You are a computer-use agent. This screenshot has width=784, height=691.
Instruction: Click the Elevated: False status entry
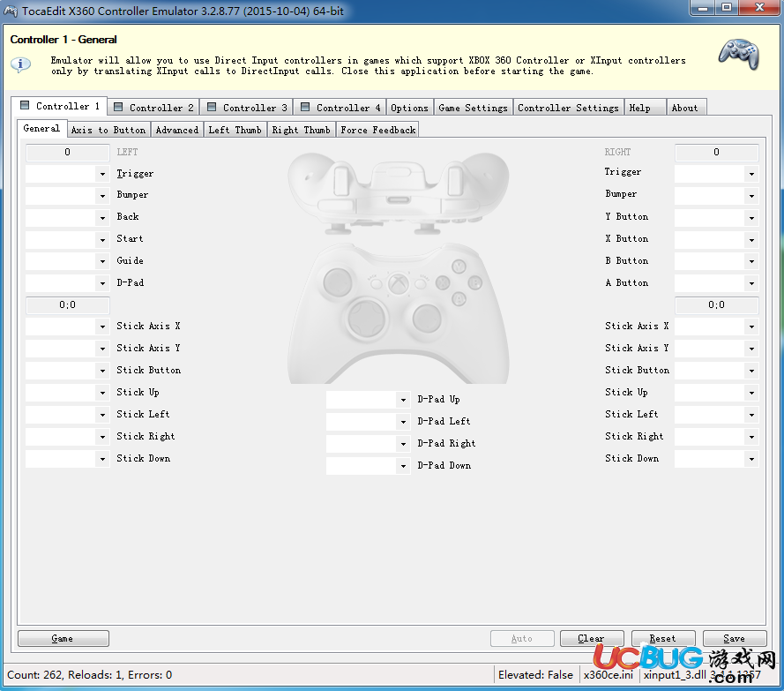click(x=535, y=675)
